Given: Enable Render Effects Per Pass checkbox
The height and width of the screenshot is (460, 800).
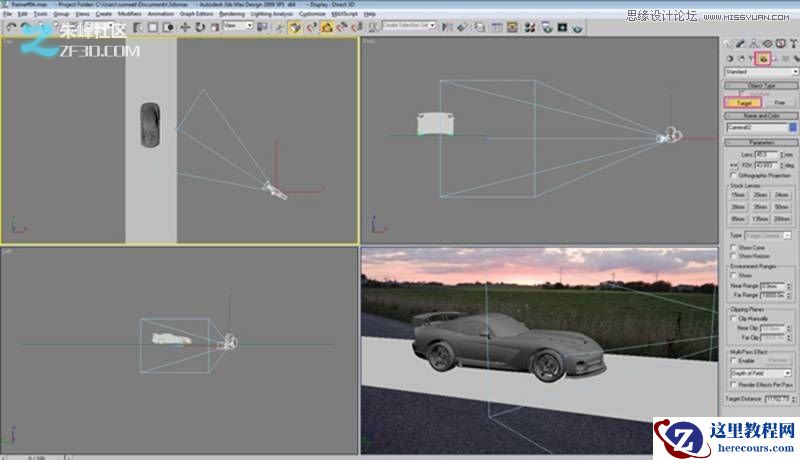Looking at the screenshot, I should pos(734,385).
